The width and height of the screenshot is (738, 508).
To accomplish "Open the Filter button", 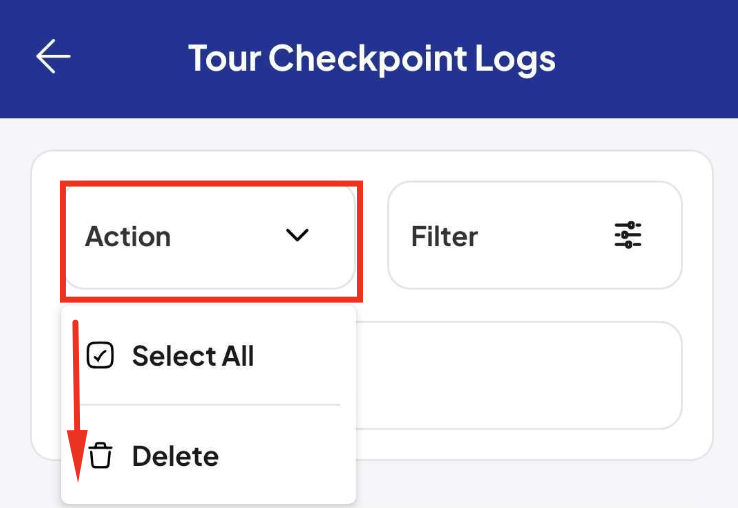I will coord(535,235).
